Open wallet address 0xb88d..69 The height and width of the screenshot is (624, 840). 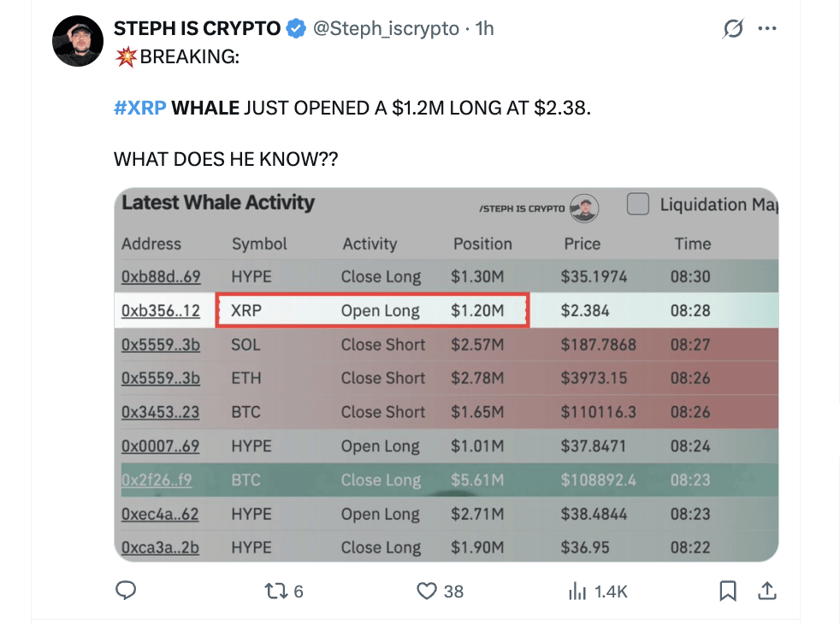[x=161, y=276]
